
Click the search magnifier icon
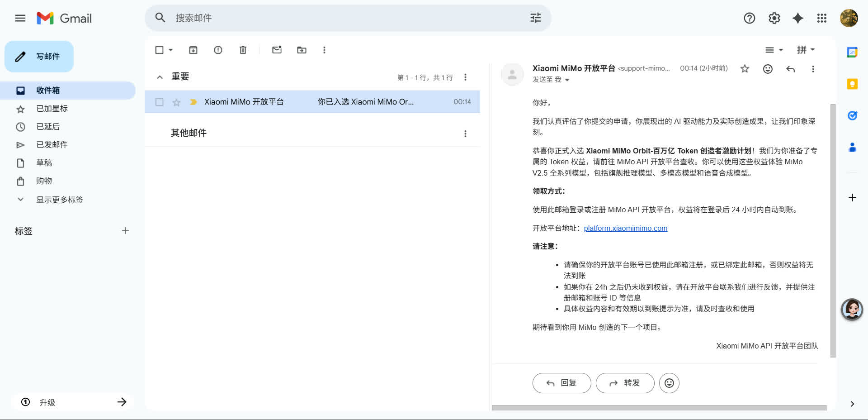tap(160, 18)
